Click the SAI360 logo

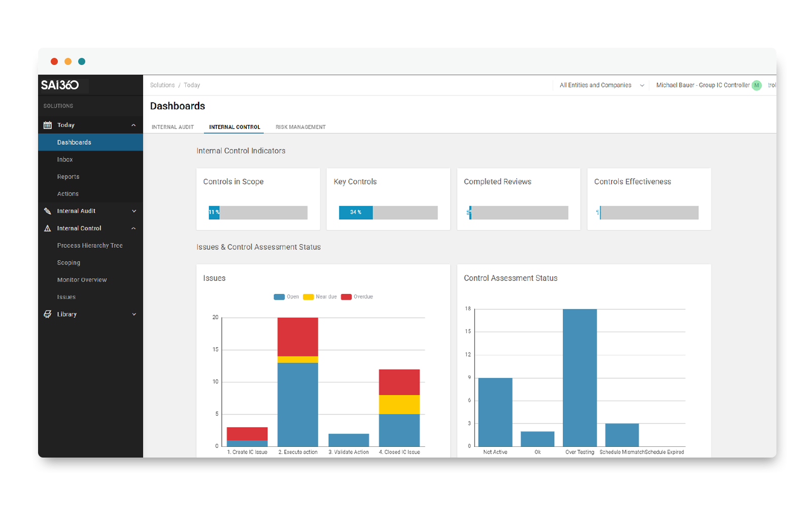[x=60, y=85]
